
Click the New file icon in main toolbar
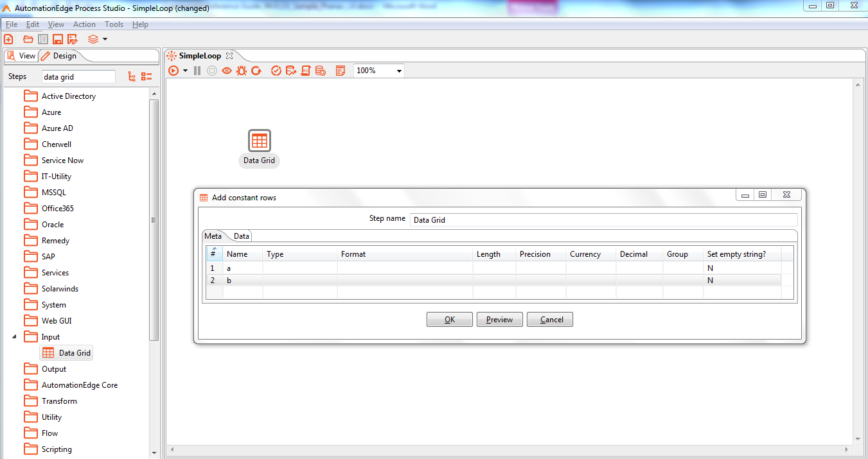pos(8,39)
